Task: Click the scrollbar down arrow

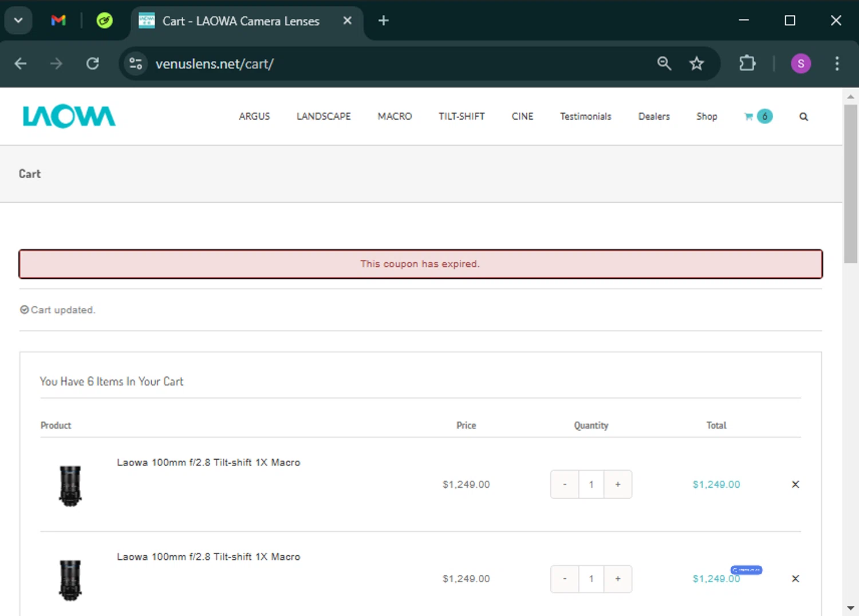Action: [x=850, y=608]
